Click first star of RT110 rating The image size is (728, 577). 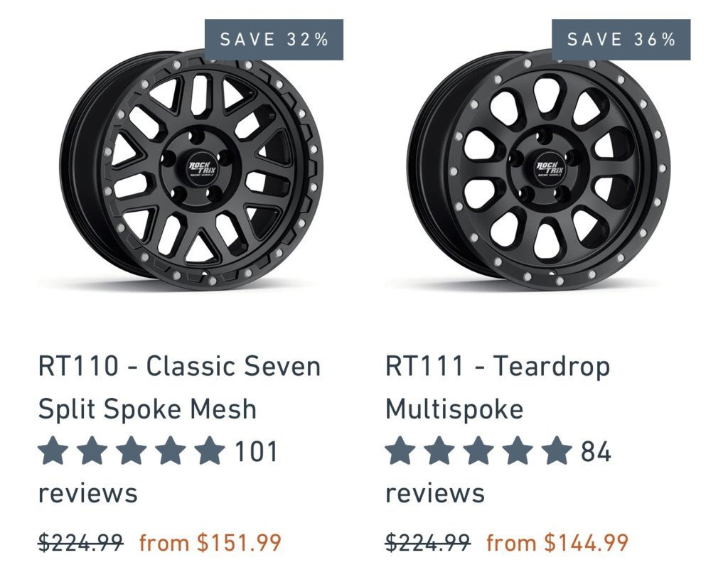53,451
